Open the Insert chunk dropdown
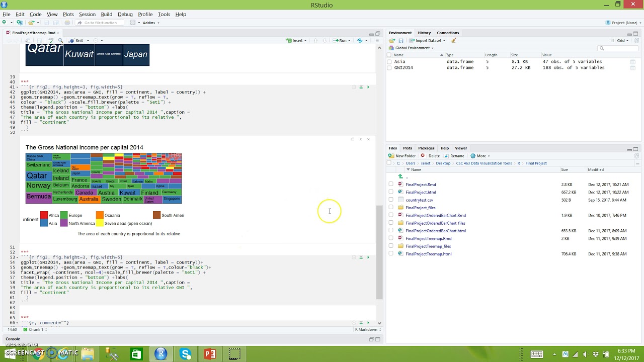 tap(296, 41)
